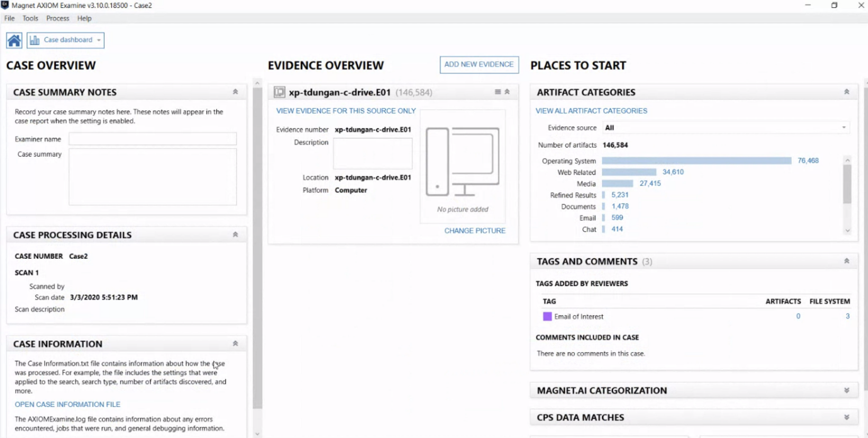
Task: Open Media count 27,415
Action: point(650,184)
